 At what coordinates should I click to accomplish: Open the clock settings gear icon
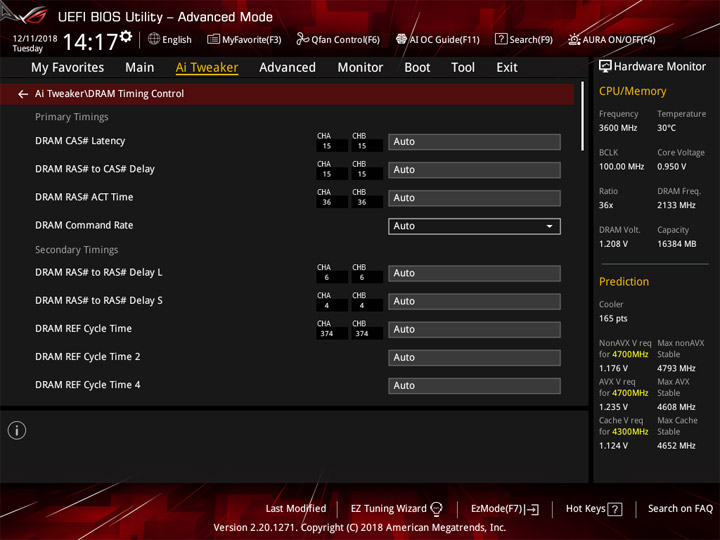coord(126,36)
